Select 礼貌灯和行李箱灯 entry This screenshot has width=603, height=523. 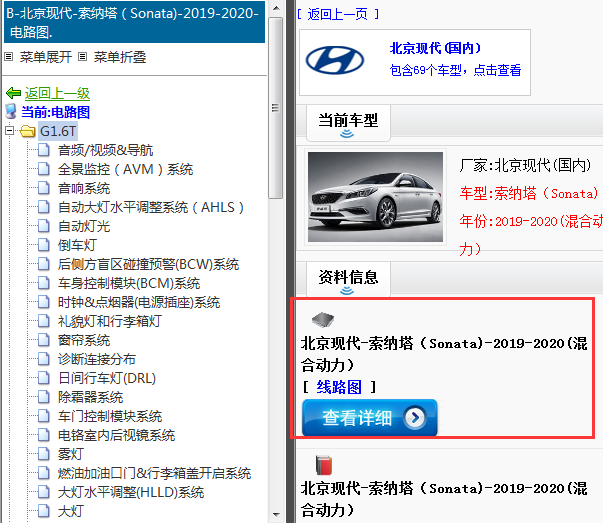[x=110, y=321]
